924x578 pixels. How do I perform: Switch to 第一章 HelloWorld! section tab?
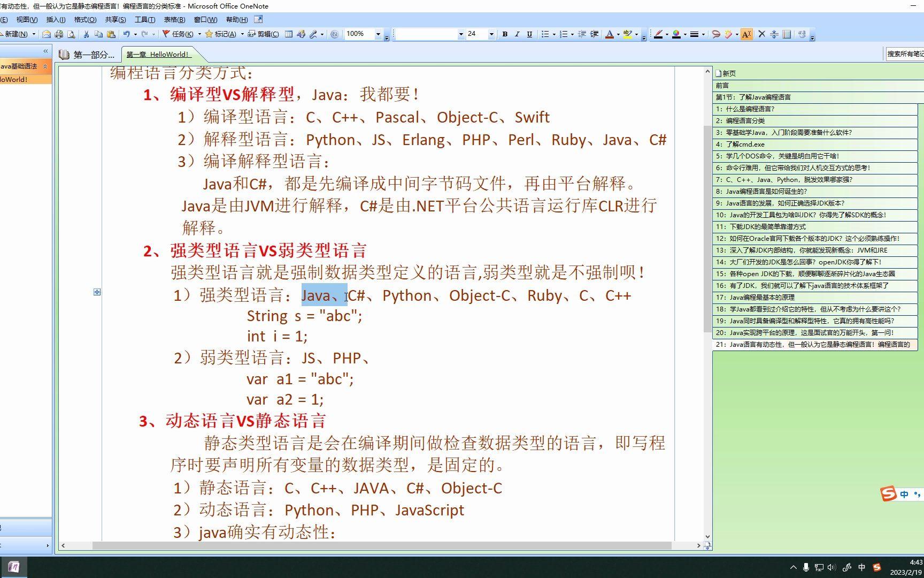click(x=158, y=54)
